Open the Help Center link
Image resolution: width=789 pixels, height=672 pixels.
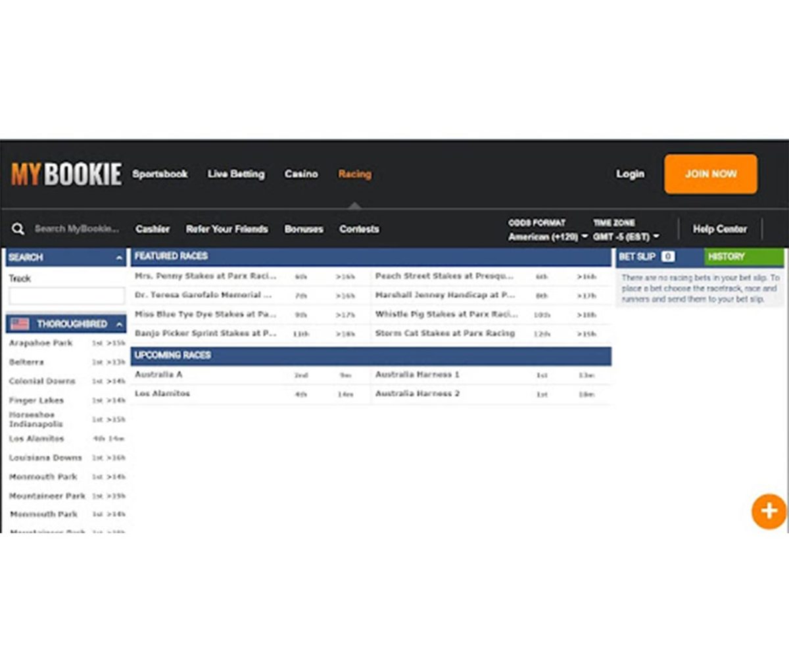720,229
